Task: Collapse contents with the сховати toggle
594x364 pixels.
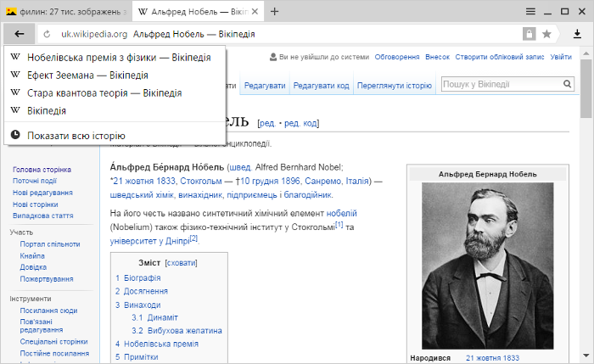Action: pos(181,263)
